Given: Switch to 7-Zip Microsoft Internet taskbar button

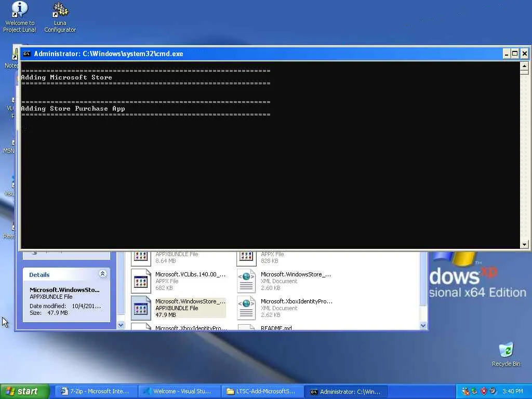Looking at the screenshot, I should 96,391.
